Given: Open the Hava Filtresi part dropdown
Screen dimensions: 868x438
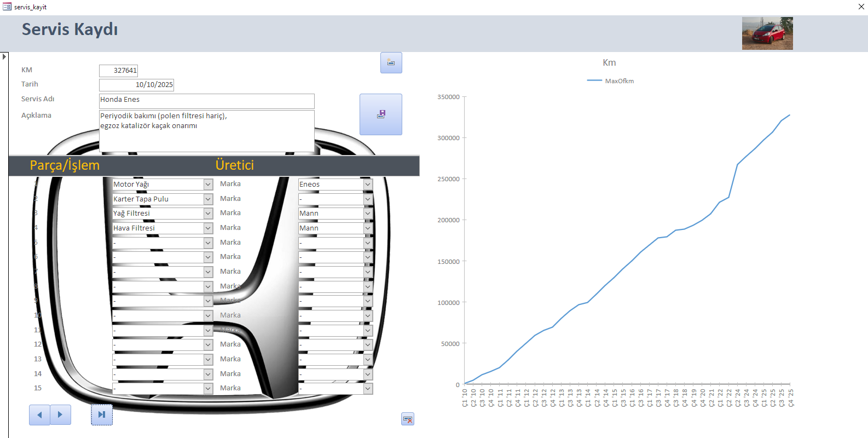Looking at the screenshot, I should coord(208,228).
